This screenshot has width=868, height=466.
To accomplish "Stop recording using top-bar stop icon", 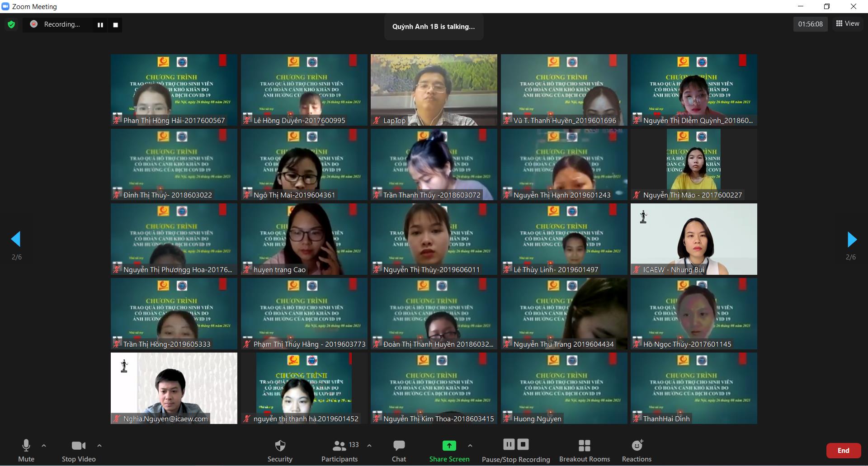I will [116, 25].
